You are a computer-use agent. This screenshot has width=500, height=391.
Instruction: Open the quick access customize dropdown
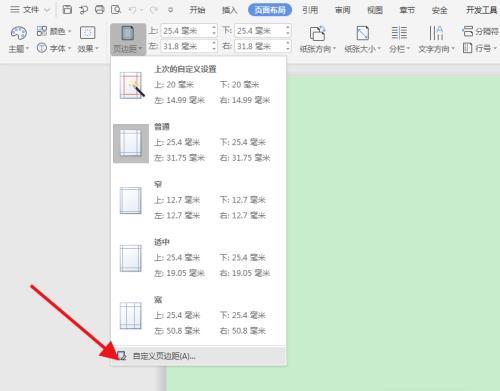coord(170,10)
